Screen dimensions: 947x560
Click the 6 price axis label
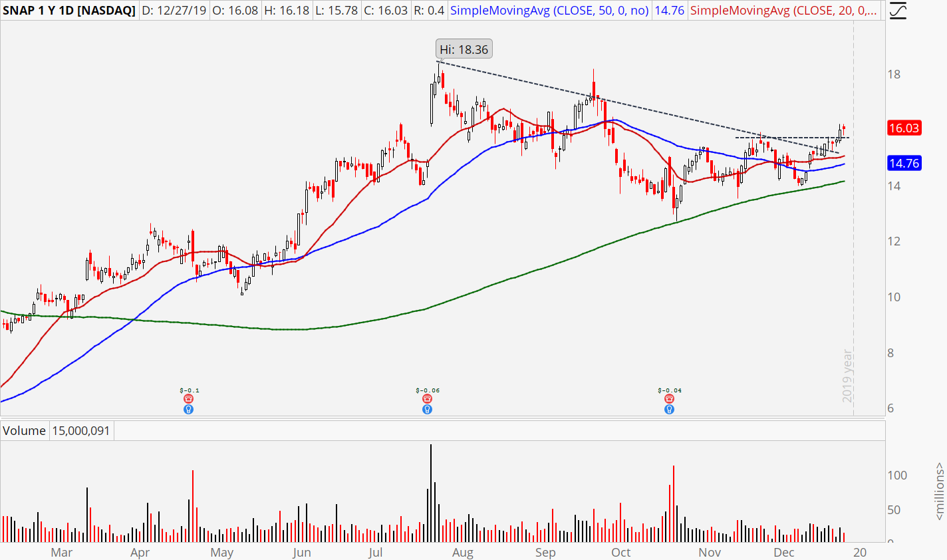[x=890, y=409]
